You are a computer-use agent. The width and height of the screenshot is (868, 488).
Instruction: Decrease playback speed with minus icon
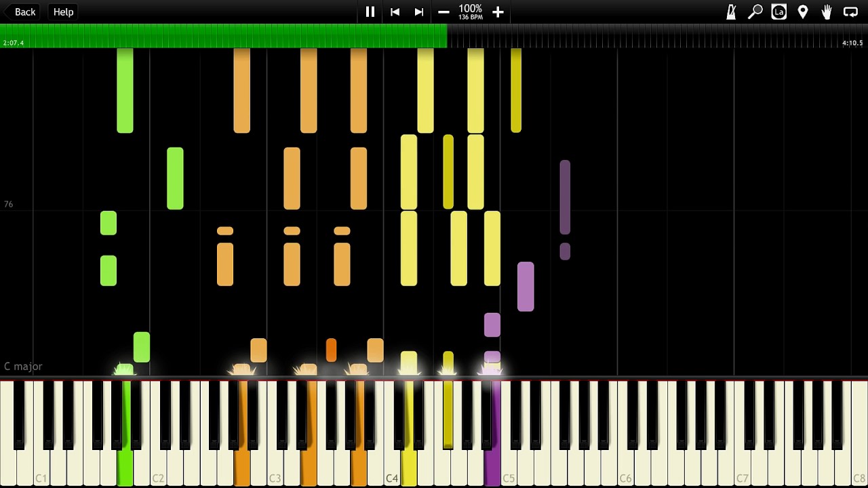click(443, 12)
